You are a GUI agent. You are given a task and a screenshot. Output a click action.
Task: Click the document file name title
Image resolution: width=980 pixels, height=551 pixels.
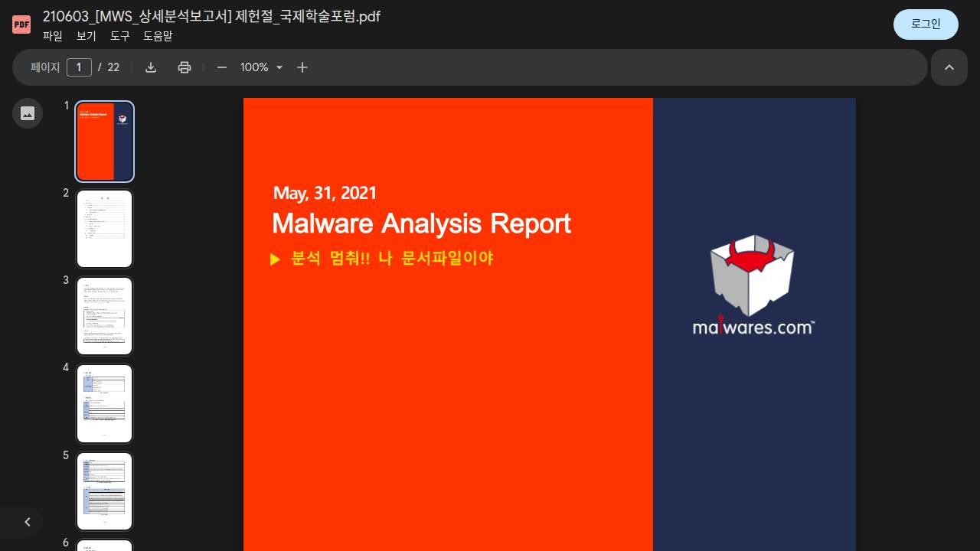pyautogui.click(x=211, y=16)
